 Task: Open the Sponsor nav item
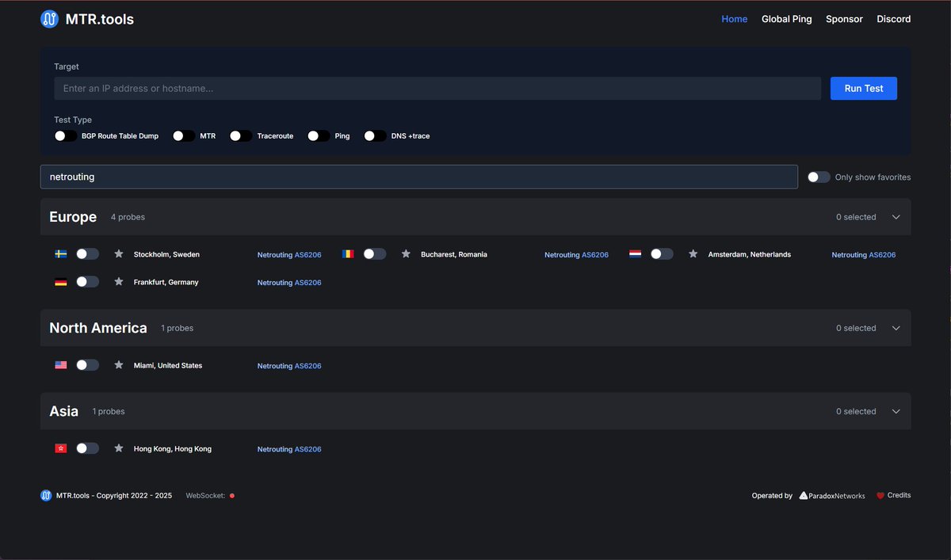[x=844, y=19]
